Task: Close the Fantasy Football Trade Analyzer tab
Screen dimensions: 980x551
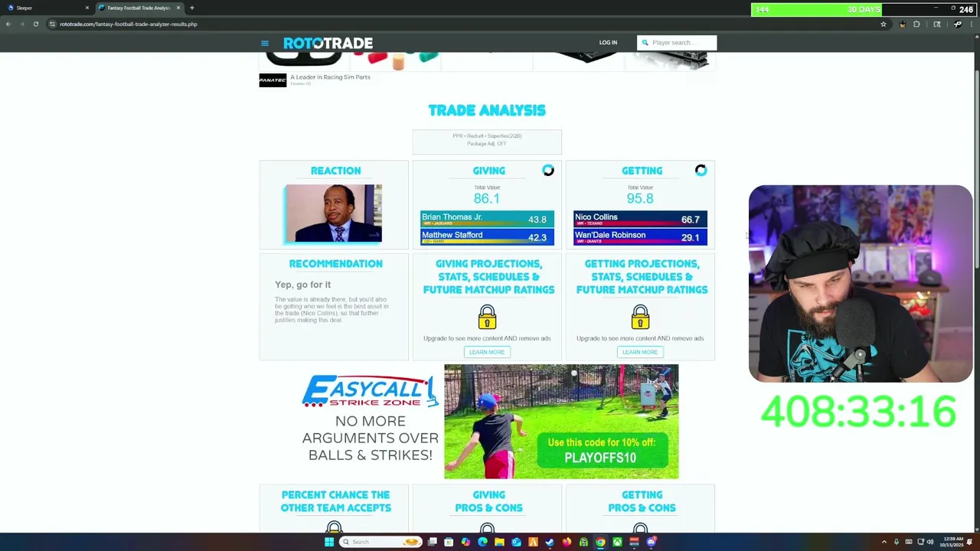Action: 178,8
